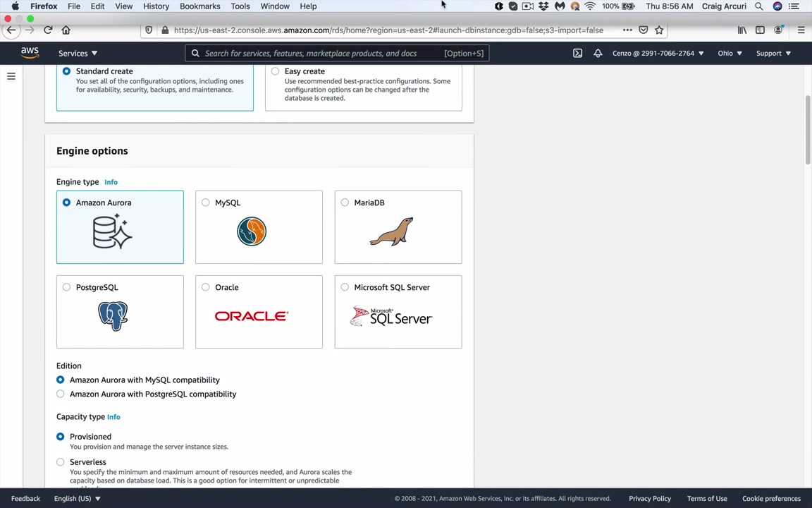Open the Bookmarks menu
Image resolution: width=812 pixels, height=508 pixels.
coord(200,6)
